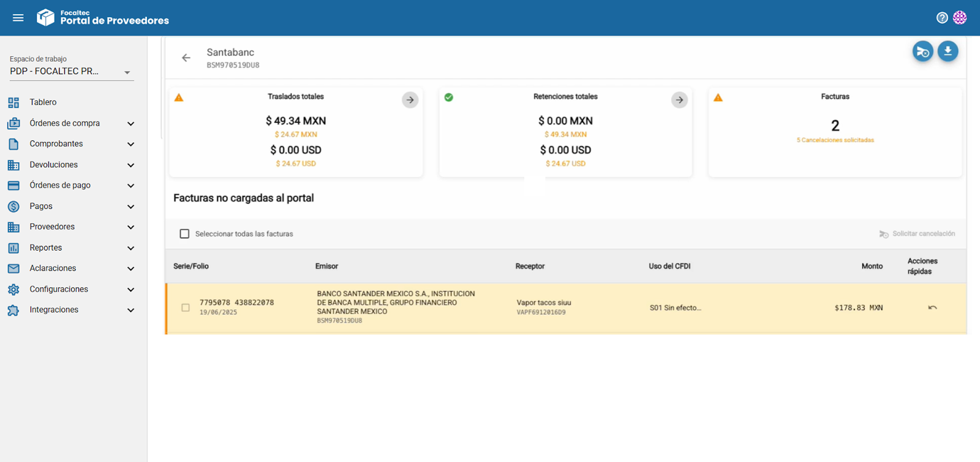980x462 pixels.
Task: Click the Receptor column header
Action: click(x=530, y=267)
